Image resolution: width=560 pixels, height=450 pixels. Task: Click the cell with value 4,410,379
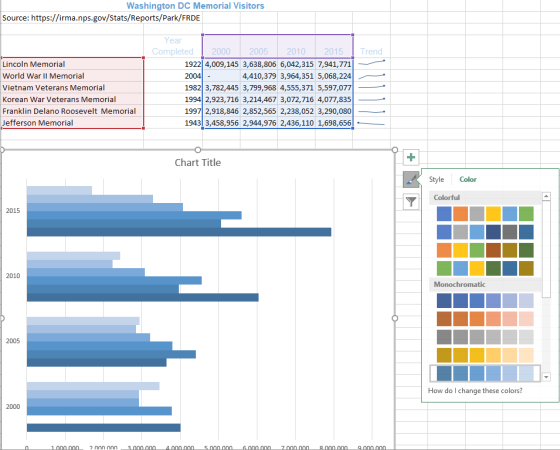[259, 76]
